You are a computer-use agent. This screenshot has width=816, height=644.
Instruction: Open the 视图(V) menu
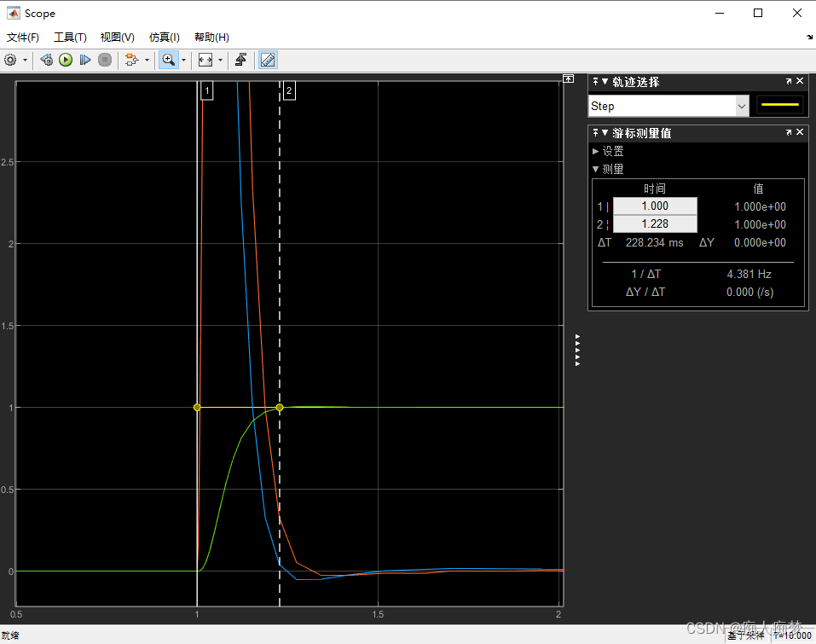pyautogui.click(x=117, y=37)
